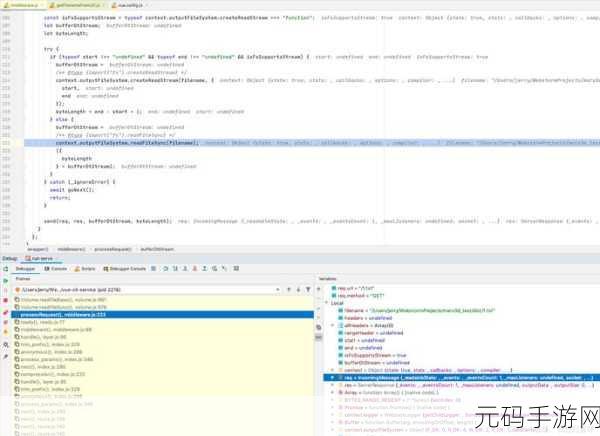Click the Frames panel header
The height and width of the screenshot is (436, 600).
23,279
